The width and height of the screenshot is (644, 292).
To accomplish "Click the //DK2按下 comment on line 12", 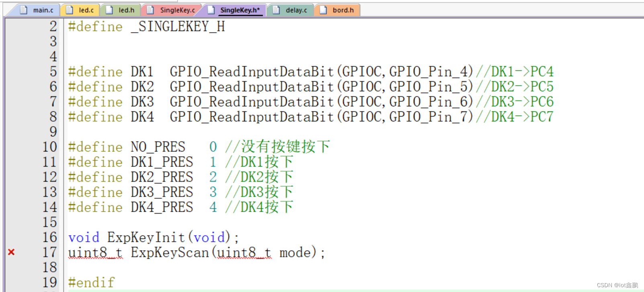I will (259, 177).
